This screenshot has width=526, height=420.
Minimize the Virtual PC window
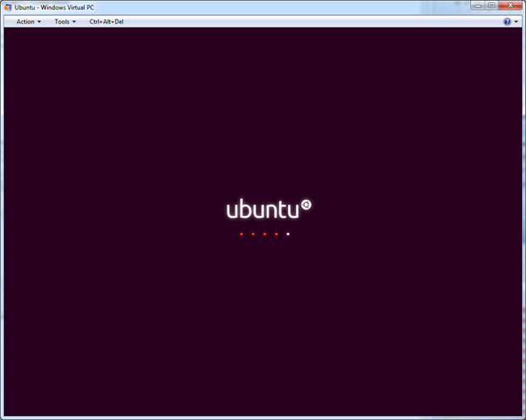[x=478, y=6]
